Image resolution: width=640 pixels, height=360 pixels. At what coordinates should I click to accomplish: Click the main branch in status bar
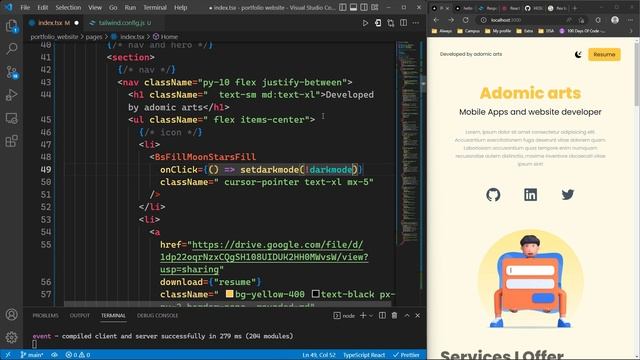click(32, 355)
